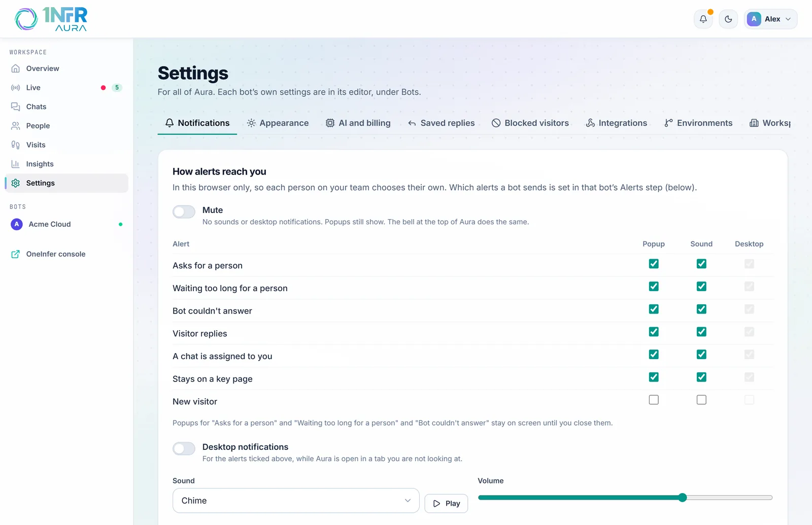Viewport: 812px width, 525px height.
Task: Click the Visits footprints icon
Action: (x=16, y=145)
